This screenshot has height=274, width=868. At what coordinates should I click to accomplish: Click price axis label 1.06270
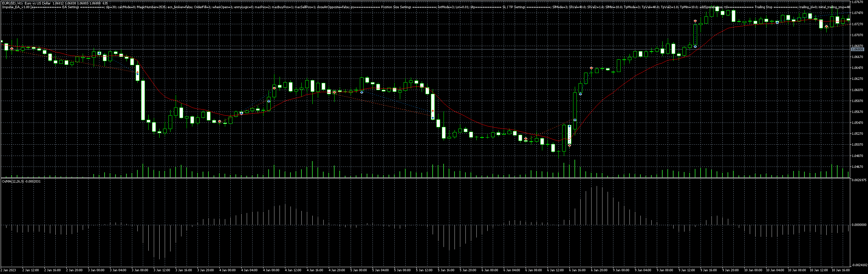click(x=857, y=79)
